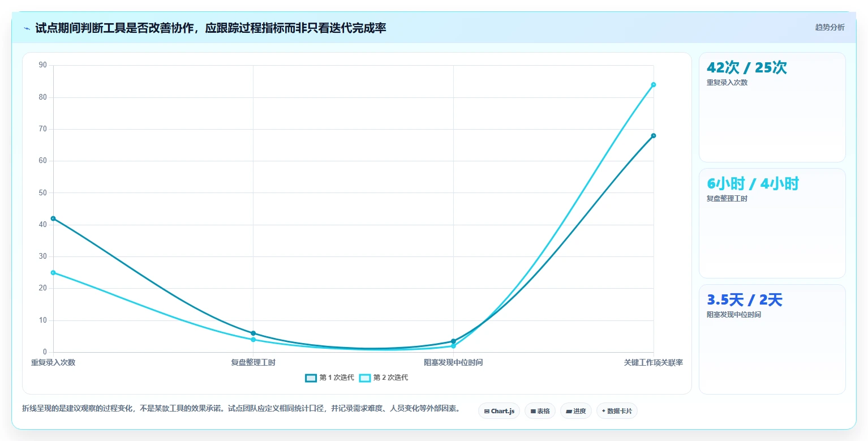868x441 pixels.
Task: Click the y-axis tick label 50
Action: coord(43,193)
